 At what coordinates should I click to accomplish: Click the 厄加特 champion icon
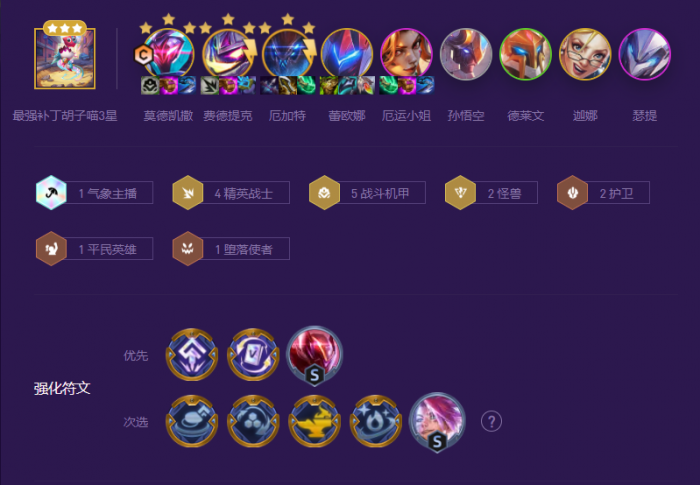coord(288,54)
